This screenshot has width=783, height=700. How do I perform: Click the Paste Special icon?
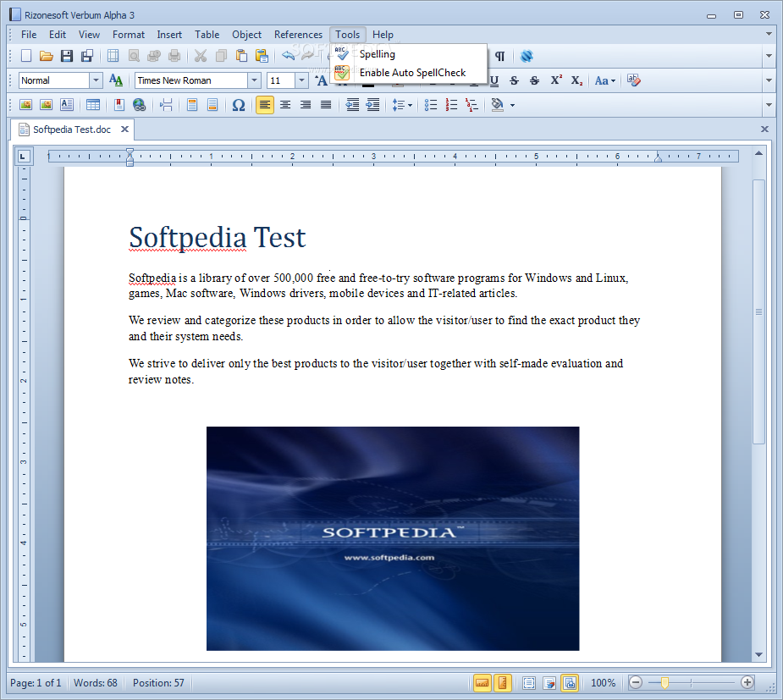coord(262,56)
